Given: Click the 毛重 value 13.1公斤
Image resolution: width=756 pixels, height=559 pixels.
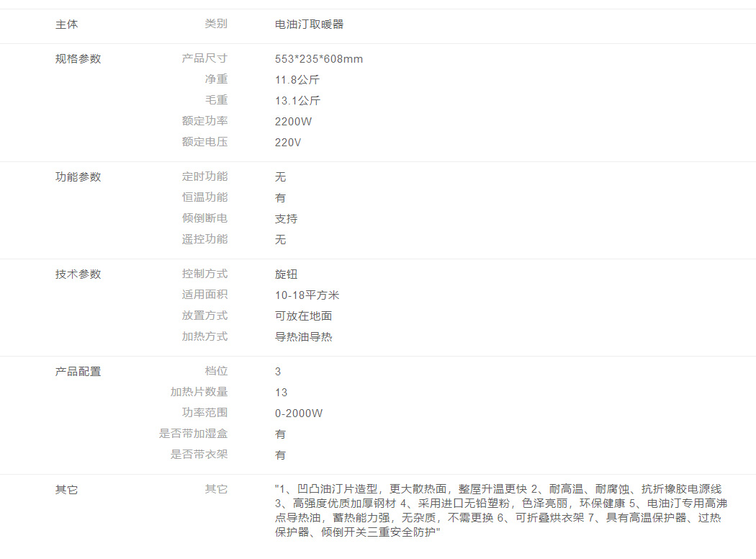Looking at the screenshot, I should coord(297,101).
